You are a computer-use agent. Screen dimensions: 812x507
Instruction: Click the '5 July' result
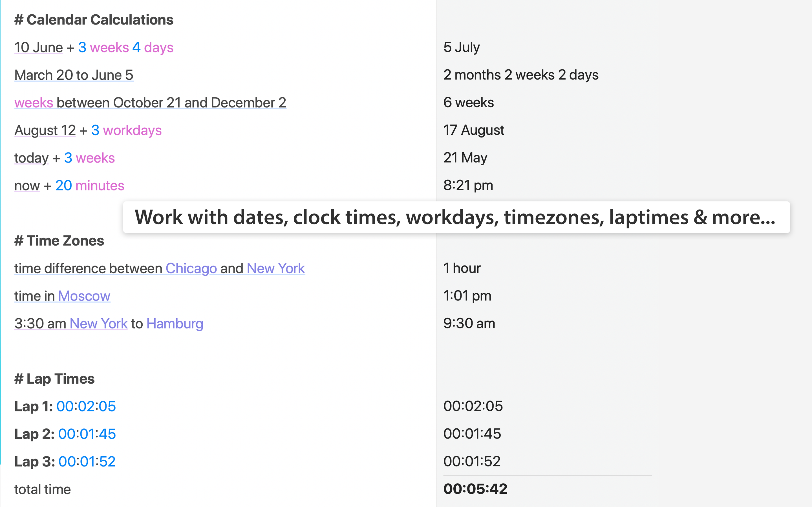(x=461, y=47)
